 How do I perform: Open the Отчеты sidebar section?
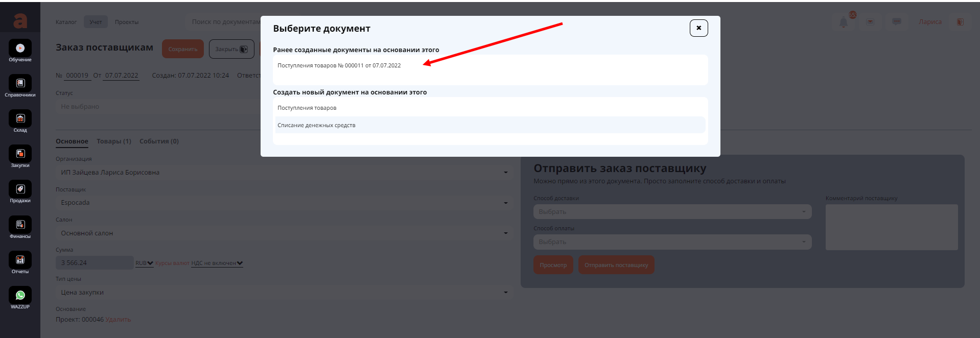(x=20, y=261)
